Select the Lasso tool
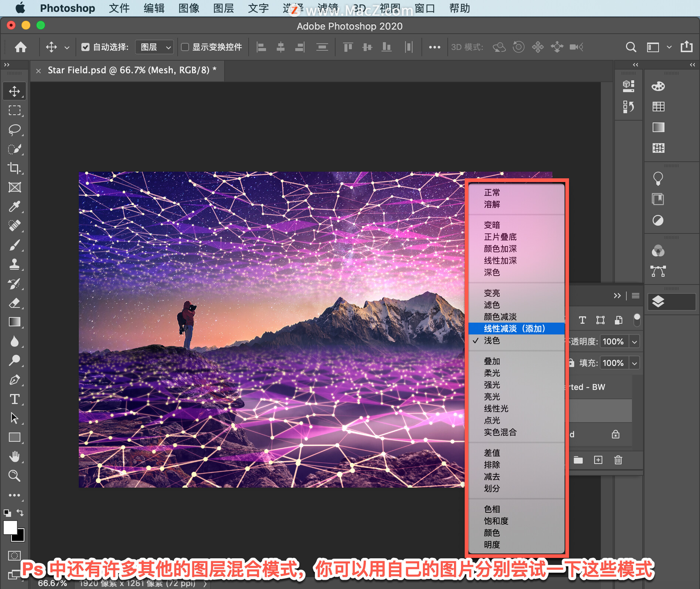 [x=14, y=130]
